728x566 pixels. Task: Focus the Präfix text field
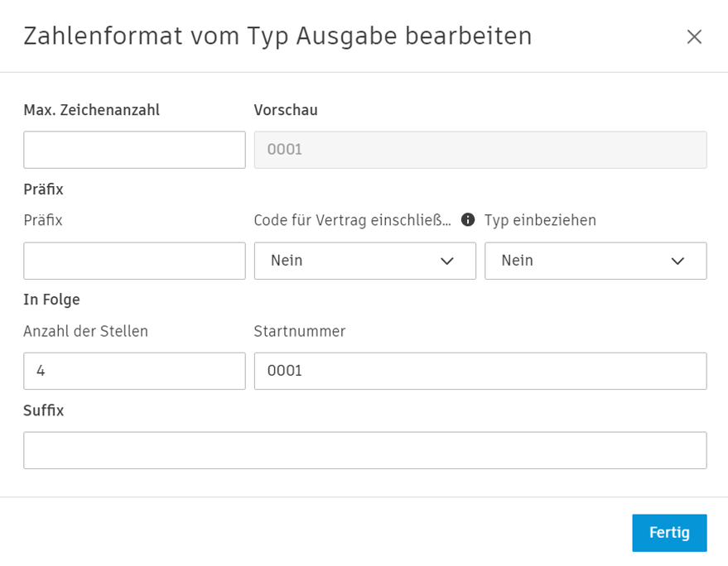click(x=134, y=261)
